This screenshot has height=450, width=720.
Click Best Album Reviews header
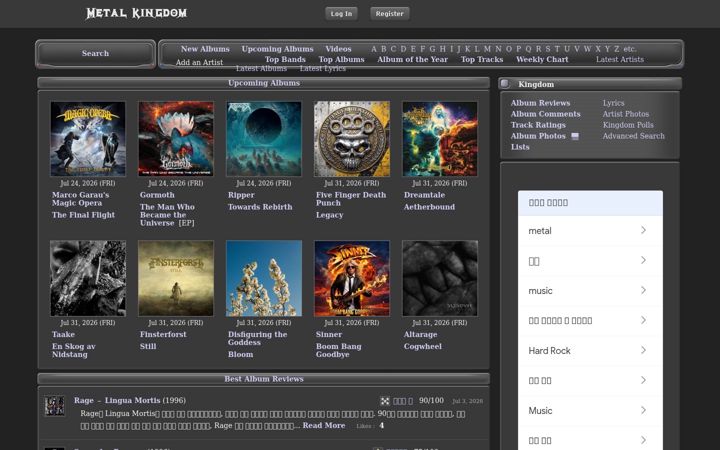pos(264,379)
